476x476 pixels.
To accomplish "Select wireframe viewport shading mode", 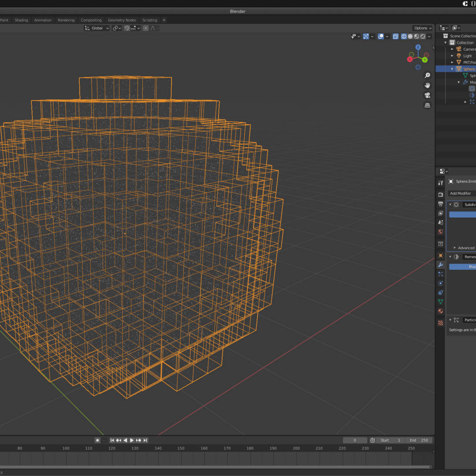I will click(x=404, y=37).
